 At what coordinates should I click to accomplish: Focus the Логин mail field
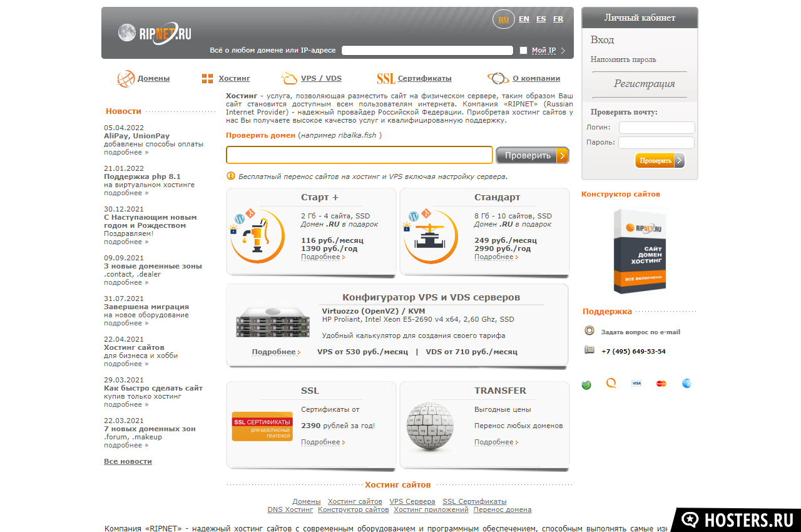657,128
